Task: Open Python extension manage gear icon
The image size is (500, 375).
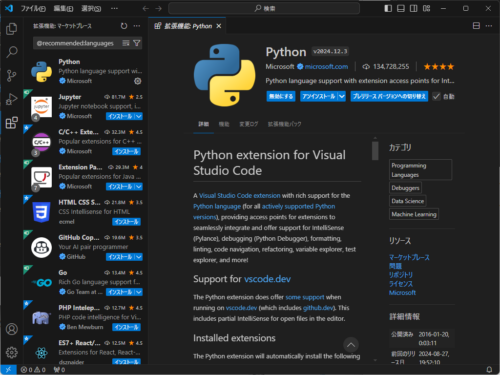Action: click(137, 81)
